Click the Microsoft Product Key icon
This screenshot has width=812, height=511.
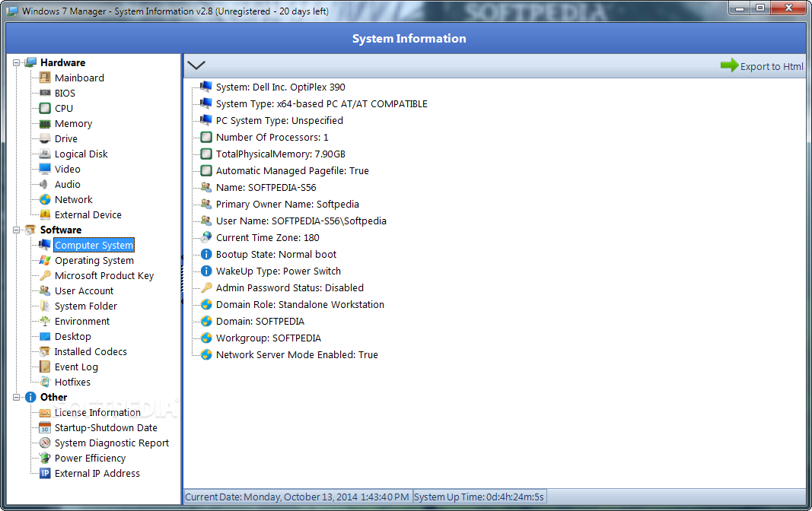(45, 276)
